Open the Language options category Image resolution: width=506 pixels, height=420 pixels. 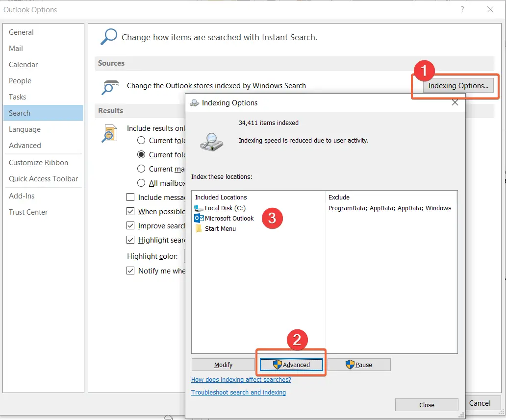click(x=43, y=129)
